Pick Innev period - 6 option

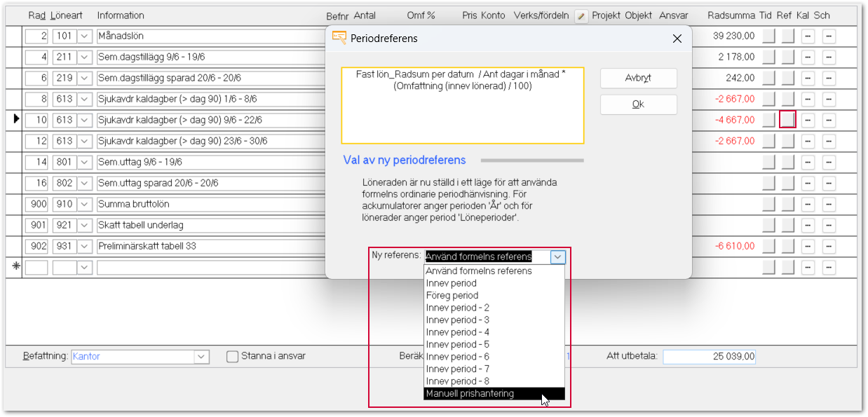(494, 357)
